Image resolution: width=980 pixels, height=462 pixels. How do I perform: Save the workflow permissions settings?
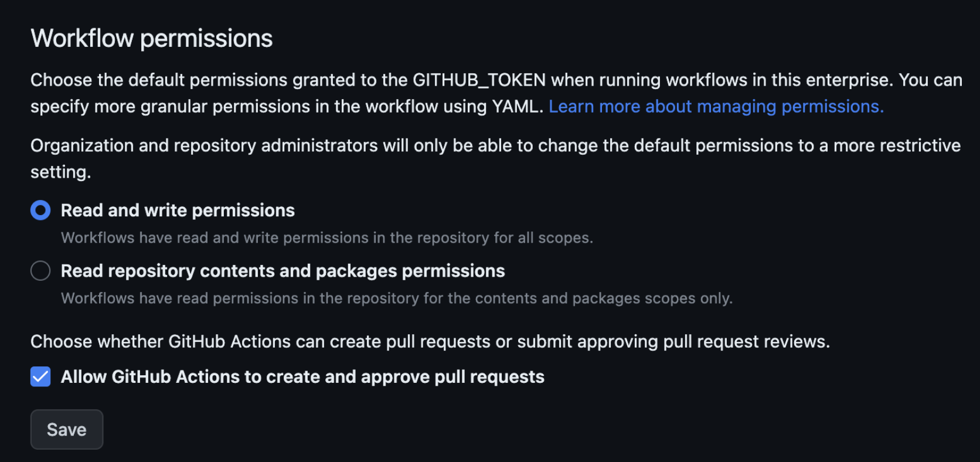pos(66,429)
